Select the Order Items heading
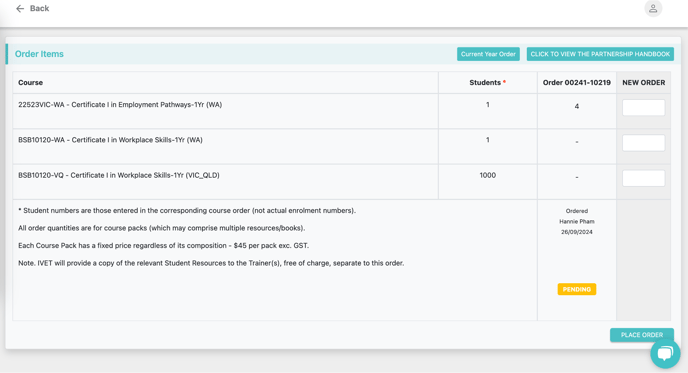688x373 pixels. [39, 54]
